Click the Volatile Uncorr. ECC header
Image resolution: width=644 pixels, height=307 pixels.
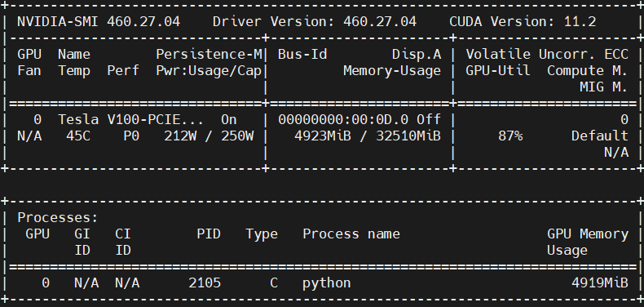coord(547,55)
